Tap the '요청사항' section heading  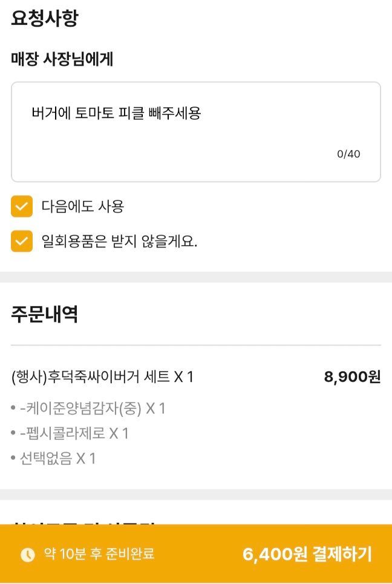(x=45, y=18)
